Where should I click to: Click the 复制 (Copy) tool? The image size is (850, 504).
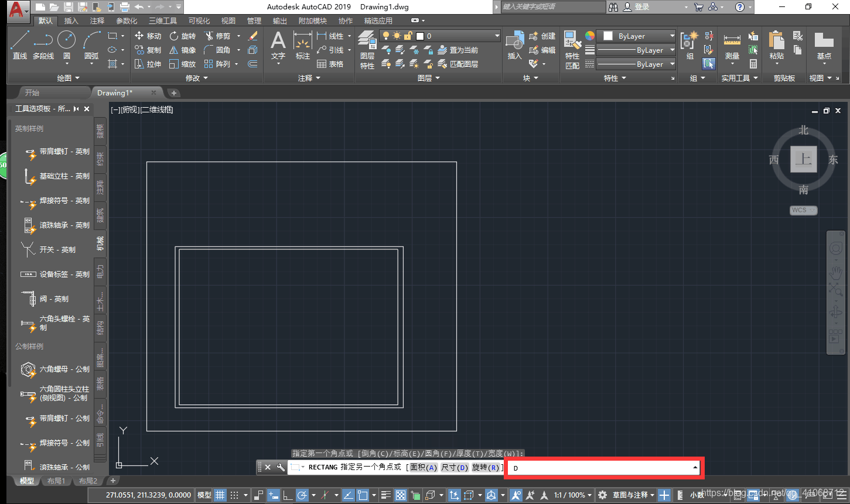tap(148, 50)
